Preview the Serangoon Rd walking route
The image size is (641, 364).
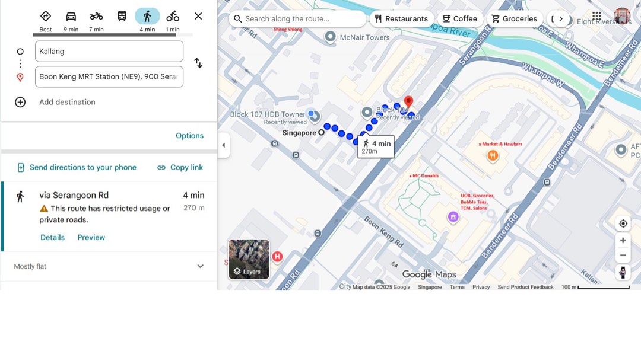(x=91, y=237)
